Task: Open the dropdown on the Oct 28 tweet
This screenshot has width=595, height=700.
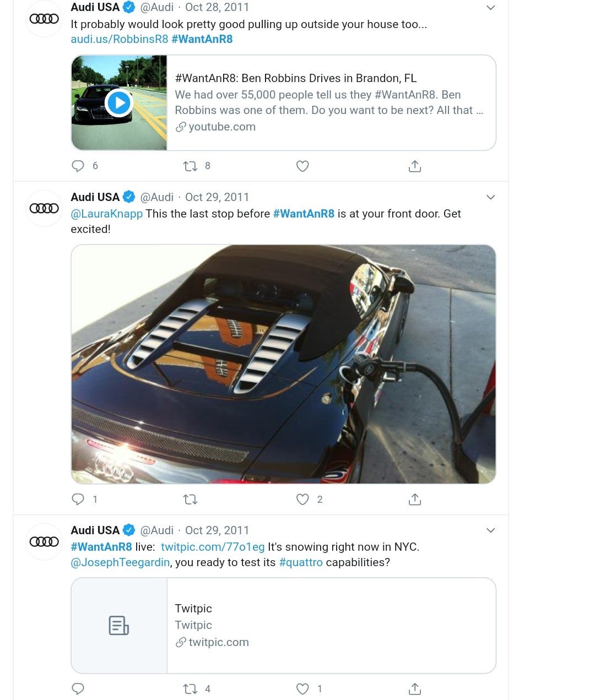Action: click(x=490, y=7)
